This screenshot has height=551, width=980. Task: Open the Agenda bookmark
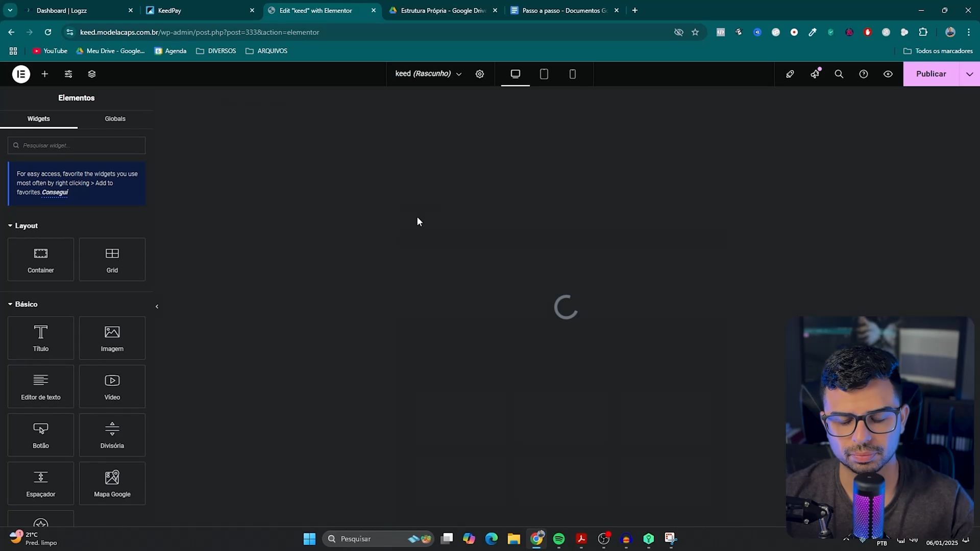coord(170,51)
